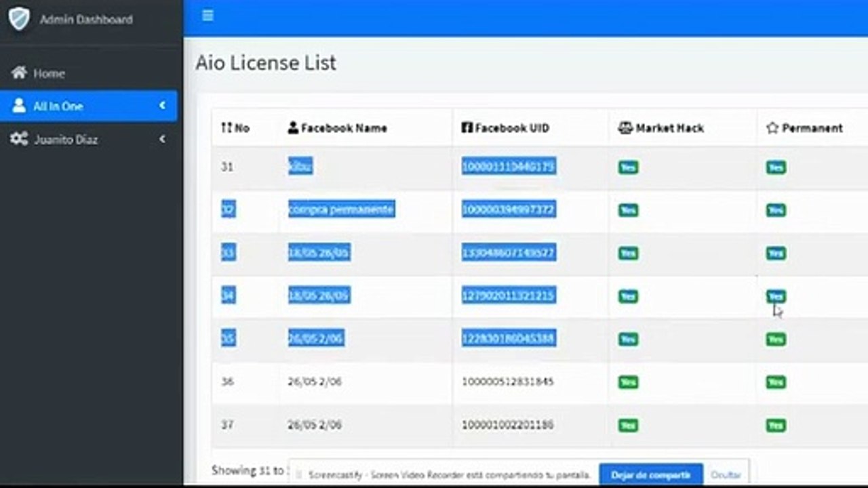868x488 pixels.
Task: Click the Facebook UID cell in row 31
Action: (509, 166)
